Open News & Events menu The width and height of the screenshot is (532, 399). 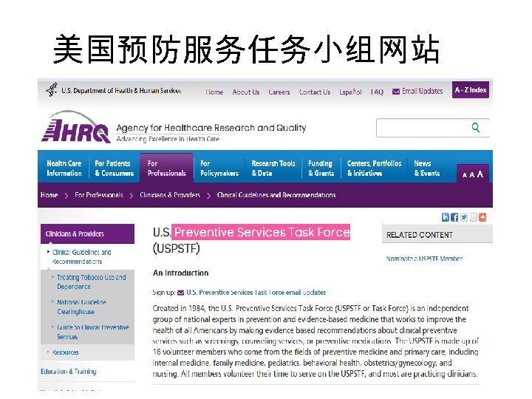(x=427, y=168)
